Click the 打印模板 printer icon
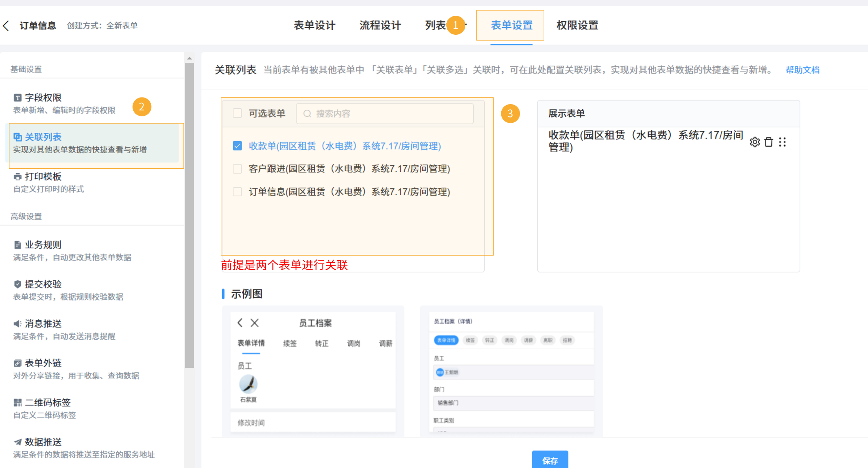This screenshot has height=468, width=868. click(17, 177)
